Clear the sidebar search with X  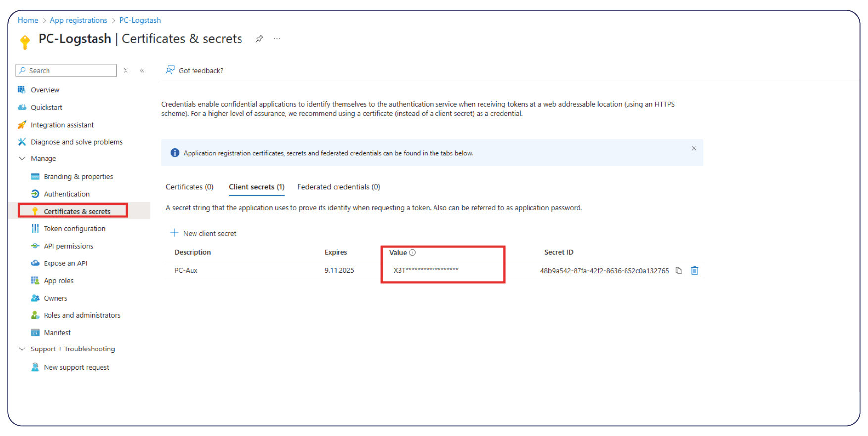tap(126, 71)
